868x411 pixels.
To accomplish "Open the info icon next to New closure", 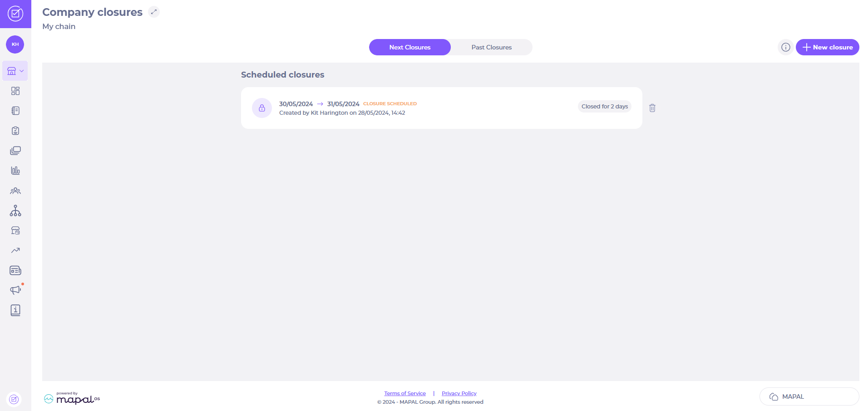I will coord(786,47).
